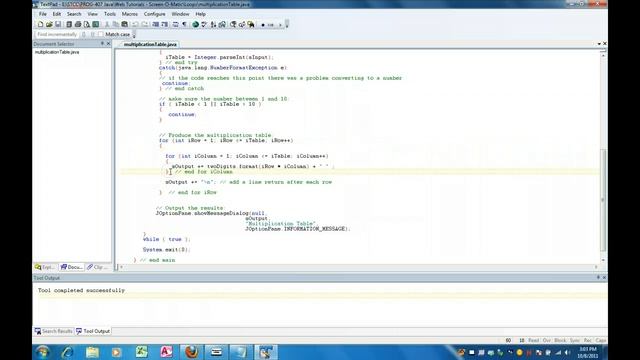This screenshot has width=640, height=360.
Task: Click the green globe web browser icon
Action: [196, 24]
